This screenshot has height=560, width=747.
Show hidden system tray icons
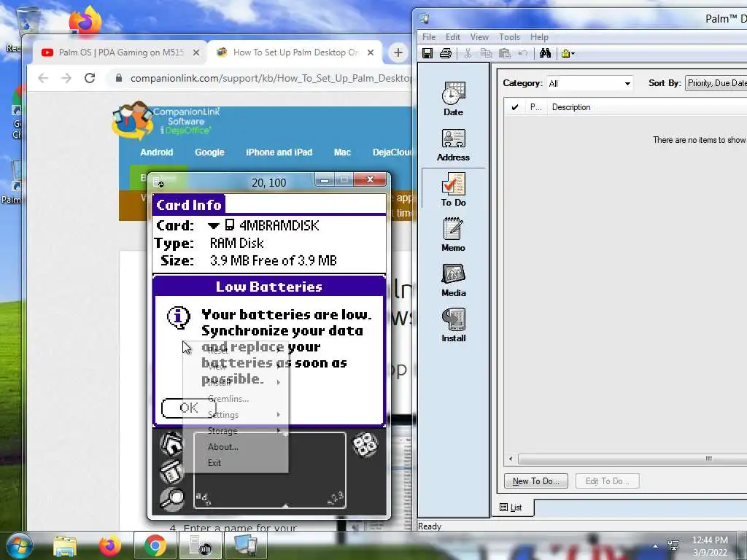[656, 546]
